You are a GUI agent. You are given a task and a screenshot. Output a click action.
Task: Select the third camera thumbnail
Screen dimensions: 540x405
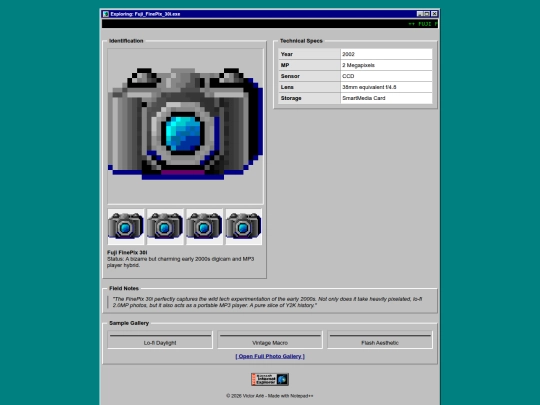click(x=204, y=227)
